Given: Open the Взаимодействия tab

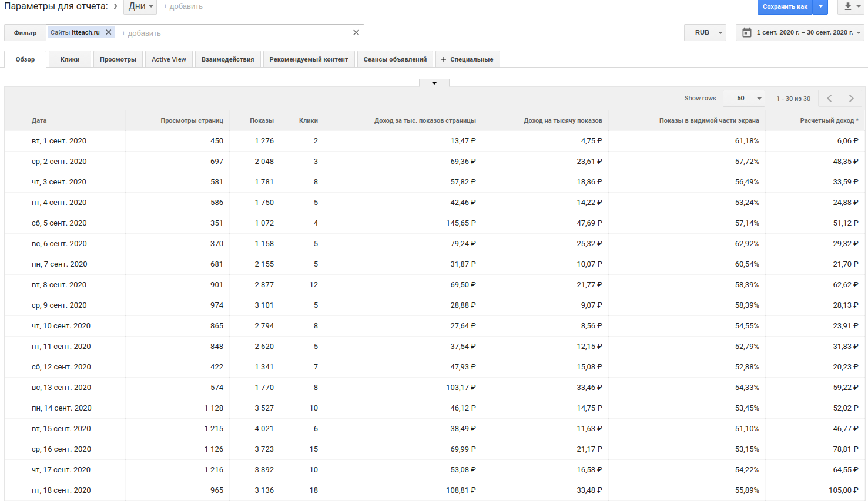Looking at the screenshot, I should click(228, 59).
